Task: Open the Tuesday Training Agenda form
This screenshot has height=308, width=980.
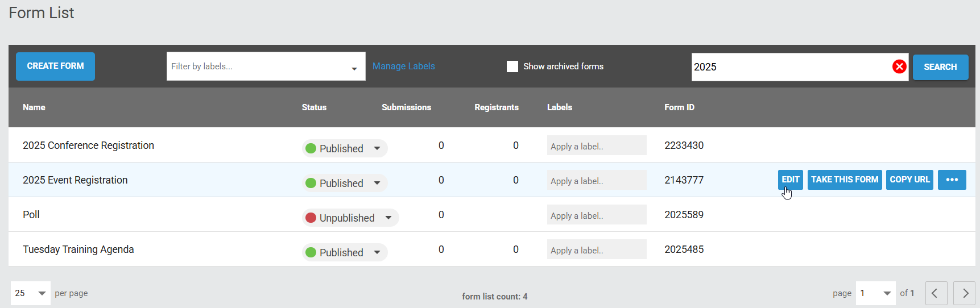Action: pos(78,249)
